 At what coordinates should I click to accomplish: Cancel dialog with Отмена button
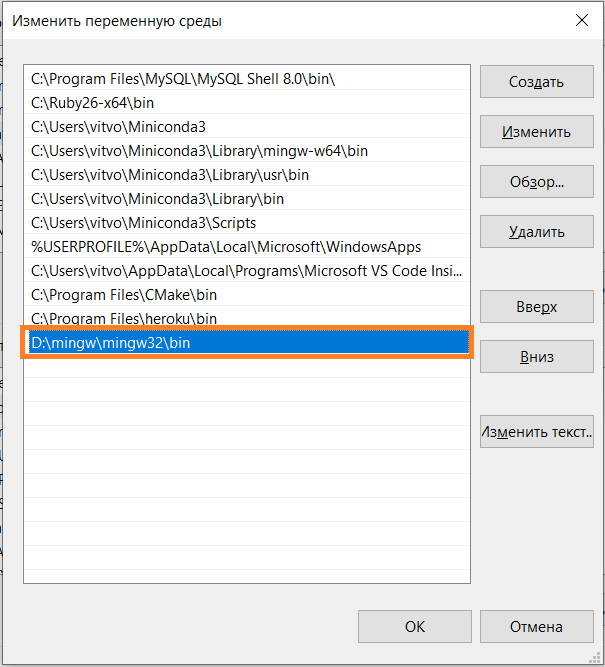click(x=536, y=627)
